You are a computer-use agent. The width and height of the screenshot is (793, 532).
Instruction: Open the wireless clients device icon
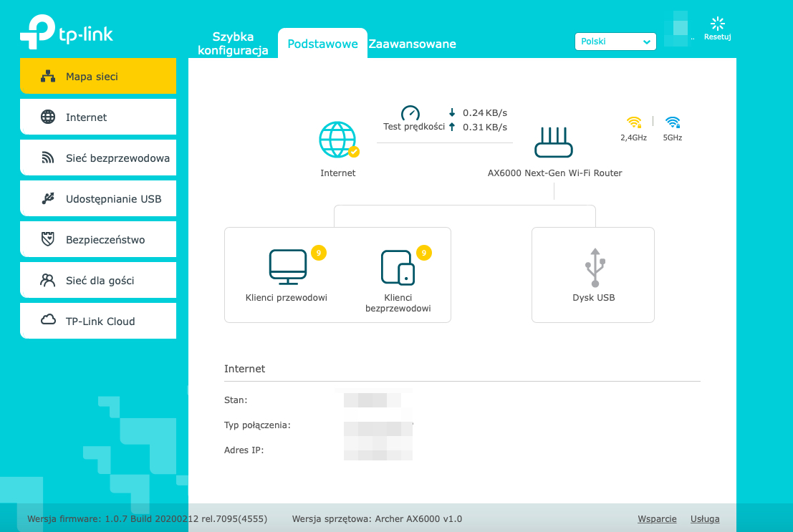click(398, 267)
